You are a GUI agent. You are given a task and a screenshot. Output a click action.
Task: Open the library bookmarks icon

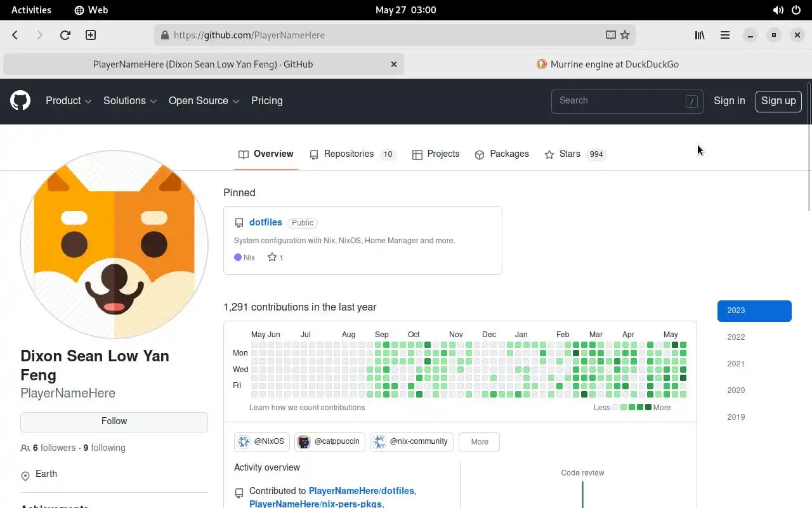pyautogui.click(x=700, y=35)
